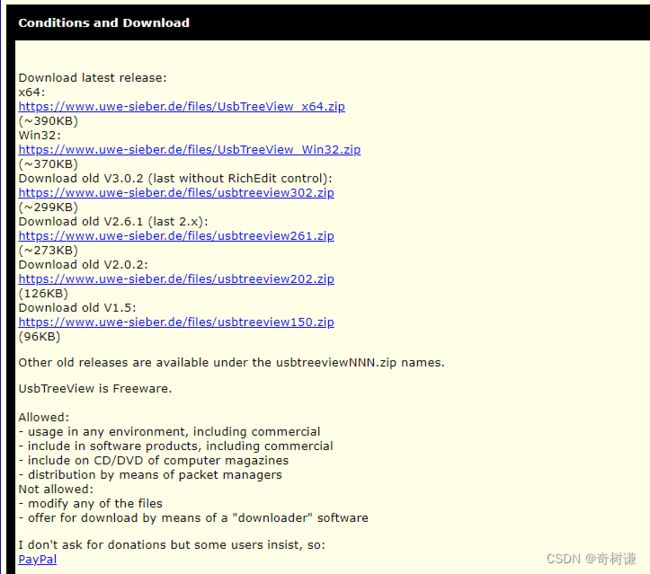Download usbtreeview302.zip old version link

[x=176, y=193]
